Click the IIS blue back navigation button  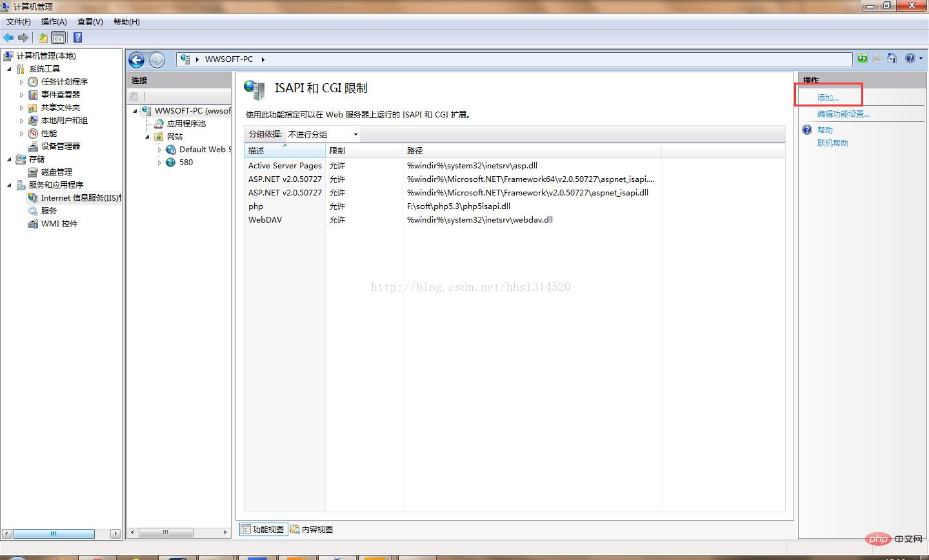[x=136, y=60]
